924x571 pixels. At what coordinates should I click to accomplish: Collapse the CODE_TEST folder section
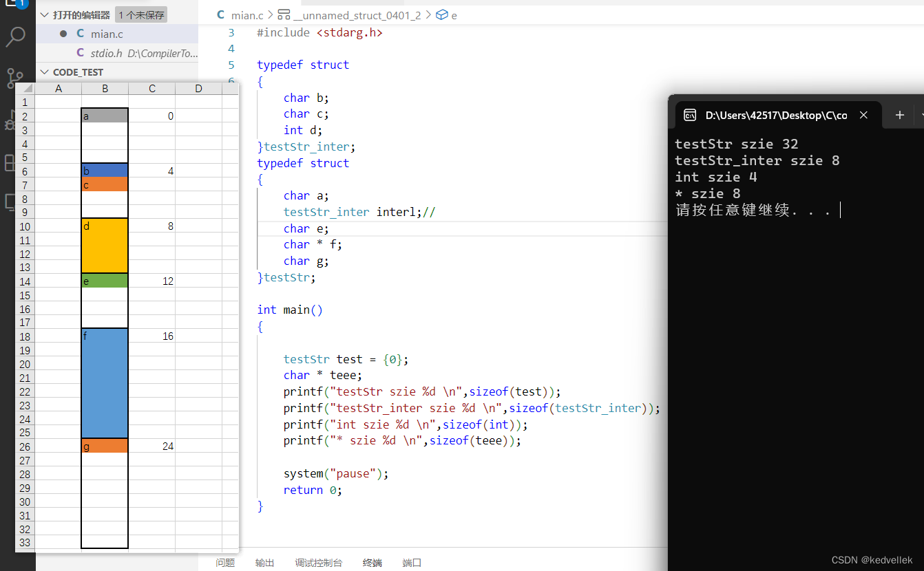[x=44, y=72]
